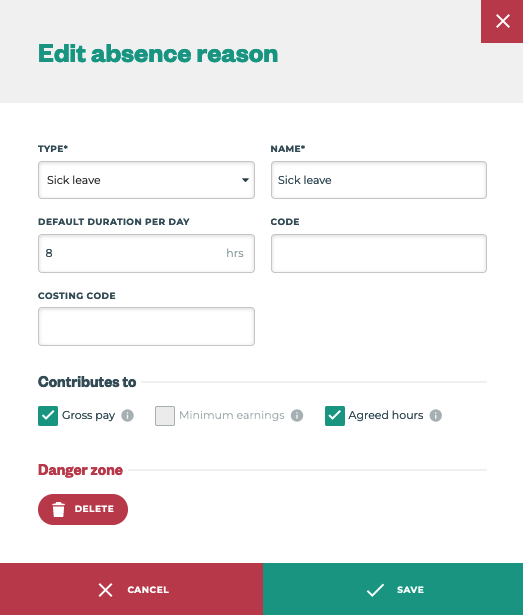Click the Name field containing Sick leave
Screen dimensions: 523x615
pyautogui.click(x=379, y=180)
